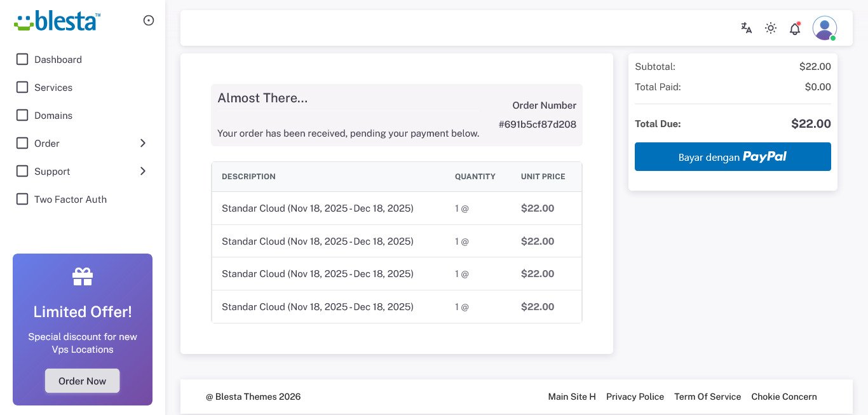Click the order number #691b5cf87d208
Viewport: 868px width, 415px height.
pos(537,125)
